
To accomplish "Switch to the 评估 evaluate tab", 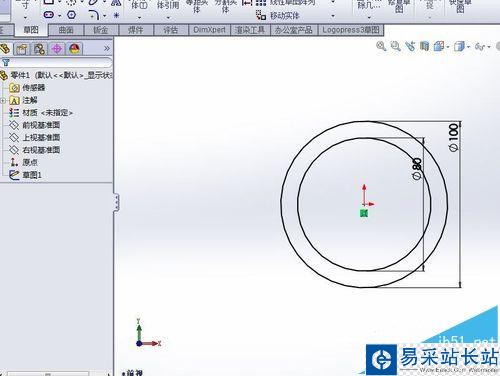I will pyautogui.click(x=170, y=30).
